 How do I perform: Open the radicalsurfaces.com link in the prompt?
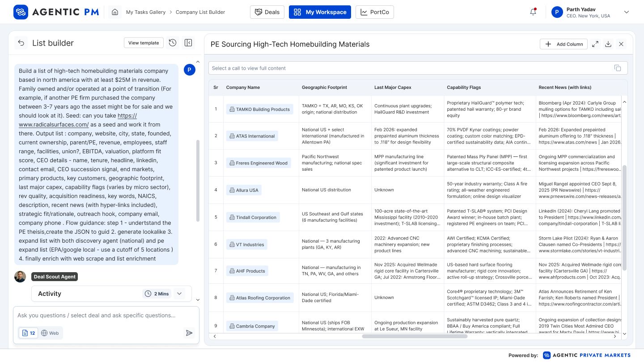point(54,125)
